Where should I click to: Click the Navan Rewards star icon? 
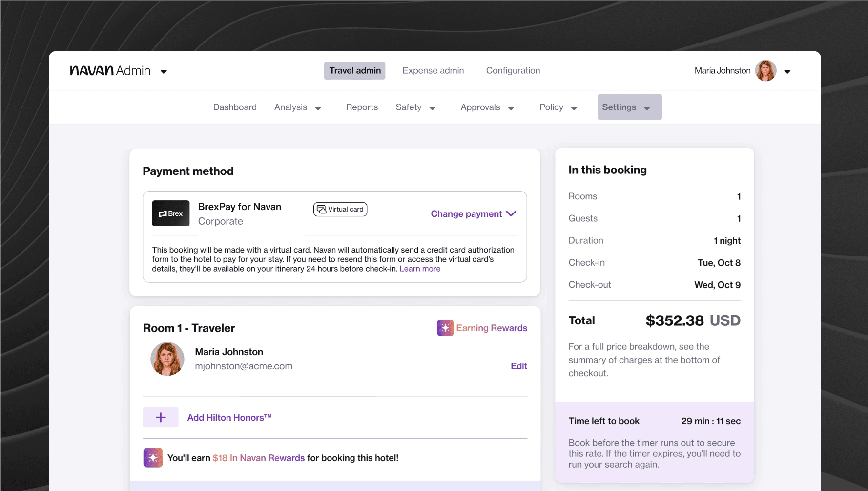tap(153, 458)
